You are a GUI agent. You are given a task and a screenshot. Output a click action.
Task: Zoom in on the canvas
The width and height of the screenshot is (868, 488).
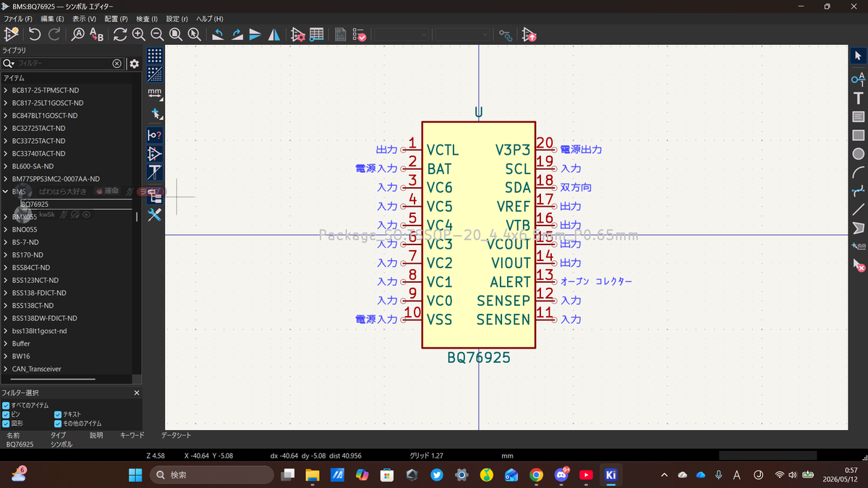pyautogui.click(x=139, y=34)
